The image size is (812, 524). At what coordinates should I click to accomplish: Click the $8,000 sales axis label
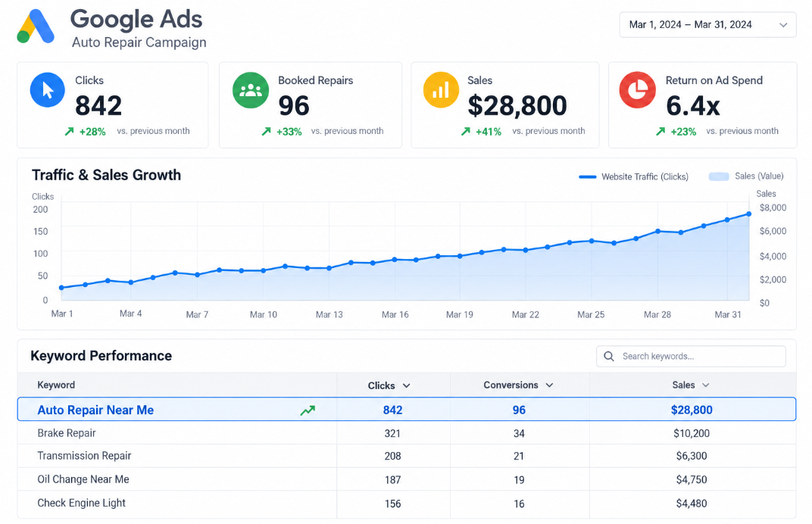[773, 207]
